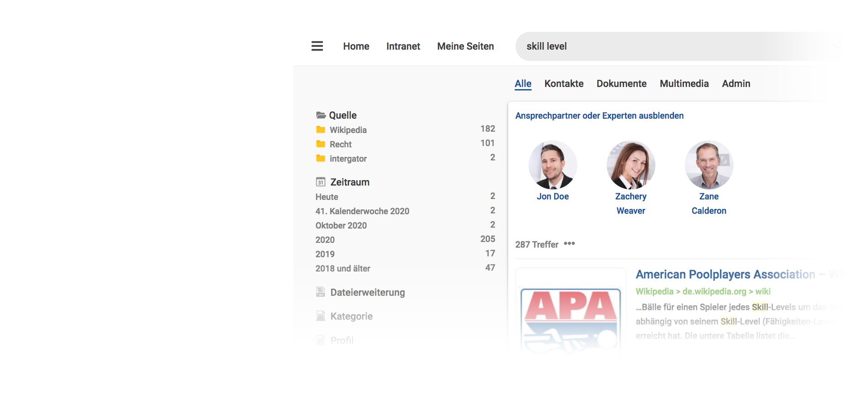The height and width of the screenshot is (398, 868).
Task: Filter by Recht source
Action: tap(340, 144)
